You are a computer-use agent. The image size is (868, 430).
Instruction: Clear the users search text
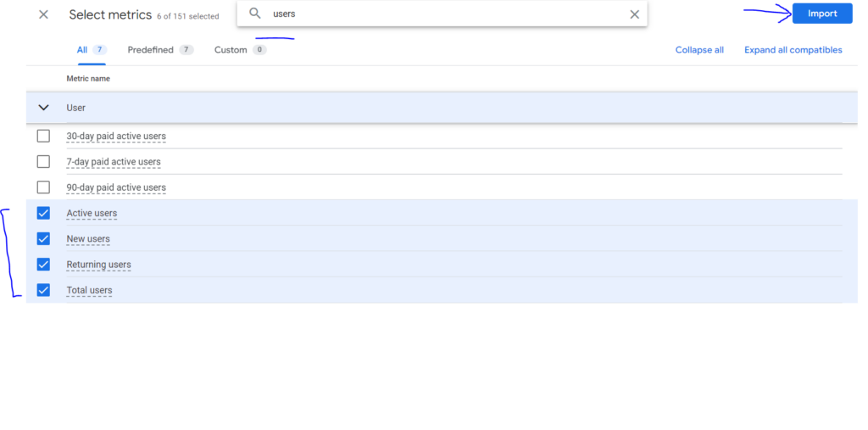[634, 14]
